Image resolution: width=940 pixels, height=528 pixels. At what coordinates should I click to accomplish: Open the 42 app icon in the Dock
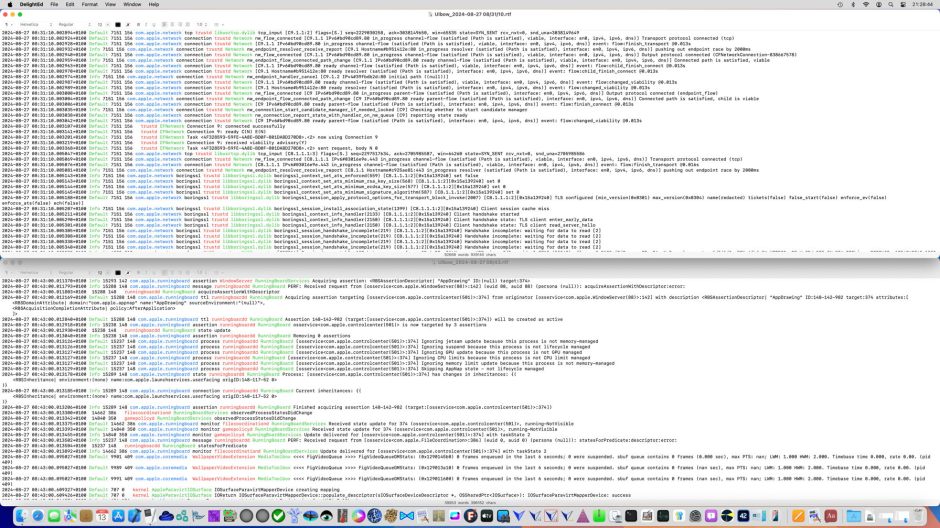coord(743,516)
